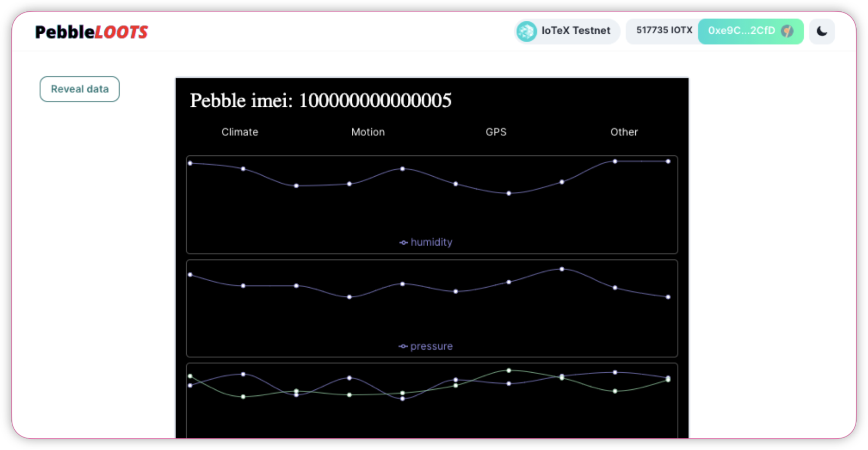Screen dimensions: 868x450
Task: Switch to the Climate tab
Action: point(240,132)
